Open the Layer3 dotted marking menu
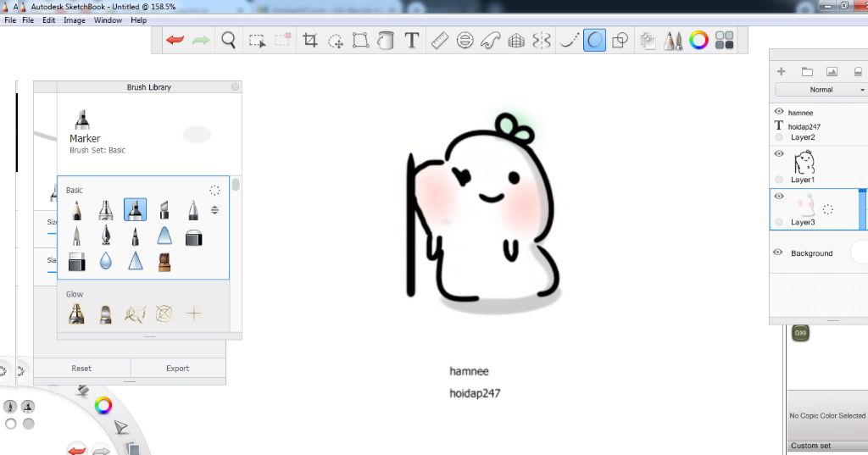The width and height of the screenshot is (868, 455). 828,209
